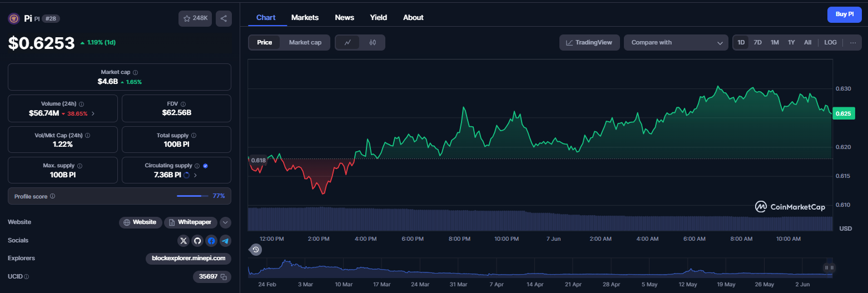The width and height of the screenshot is (868, 293).
Task: Click the range slider pause handle
Action: (x=829, y=268)
